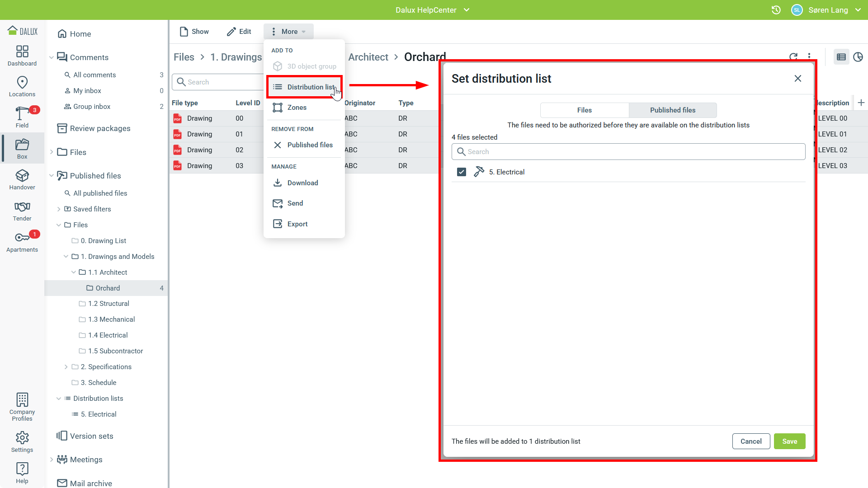
Task: Click the Save button
Action: coord(789,441)
